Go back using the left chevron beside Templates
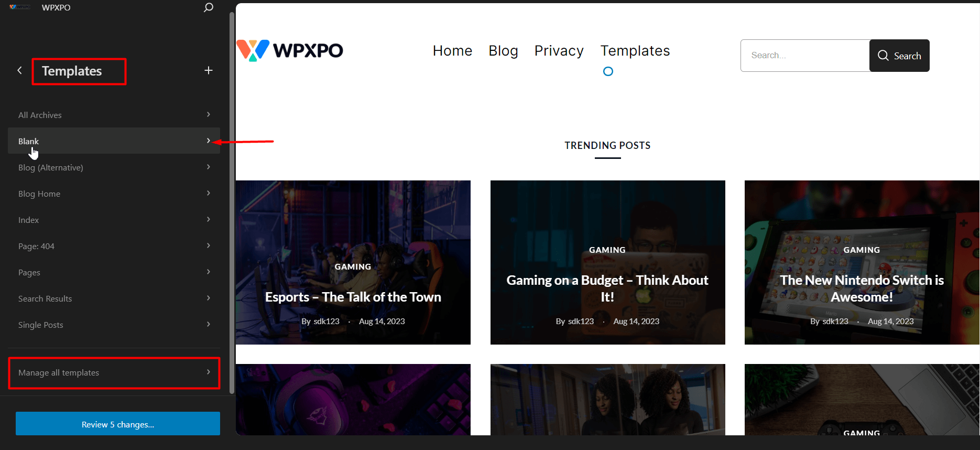 [x=19, y=70]
